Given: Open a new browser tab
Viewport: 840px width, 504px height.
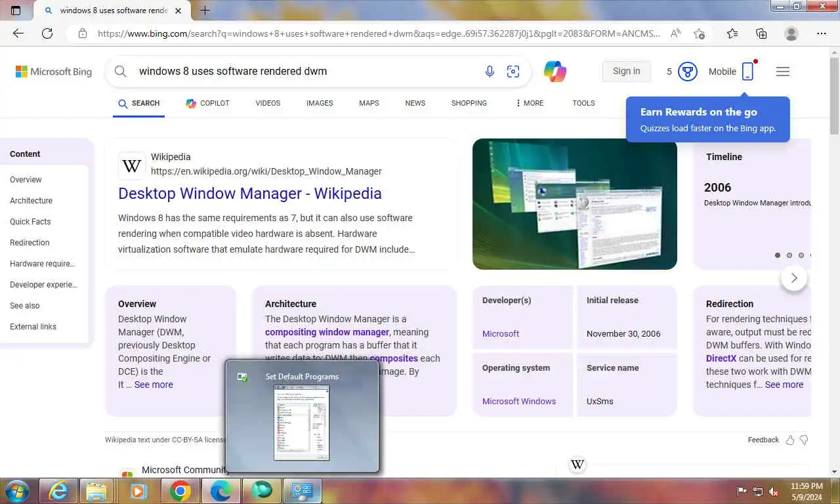Looking at the screenshot, I should (205, 10).
